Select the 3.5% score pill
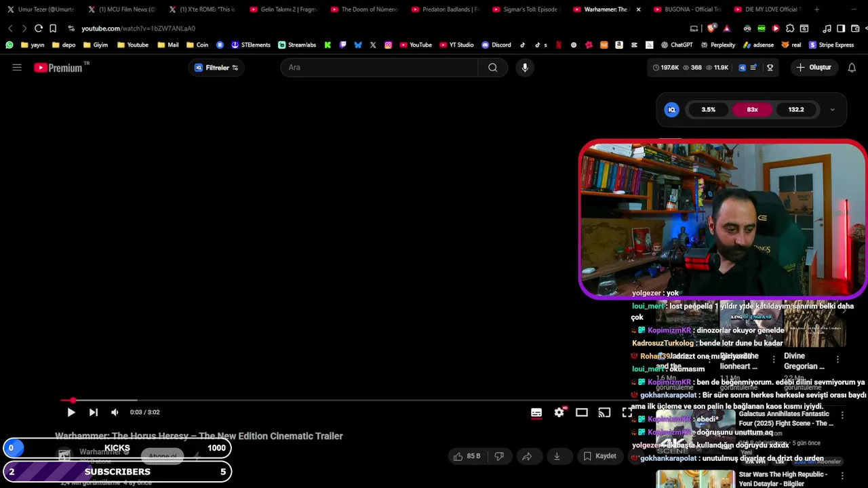Screen dimensions: 868x488 (708, 110)
